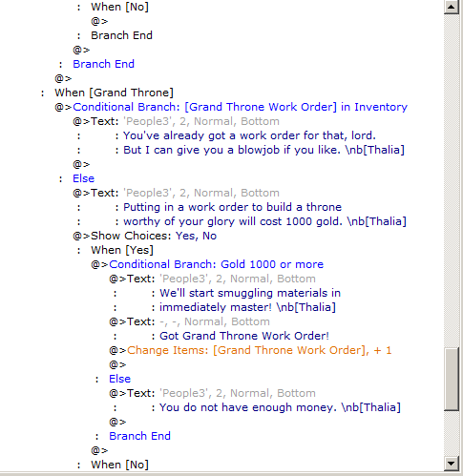Click the scrollbar up arrow button
Viewport: 463px width, 476px height.
pyautogui.click(x=451, y=7)
